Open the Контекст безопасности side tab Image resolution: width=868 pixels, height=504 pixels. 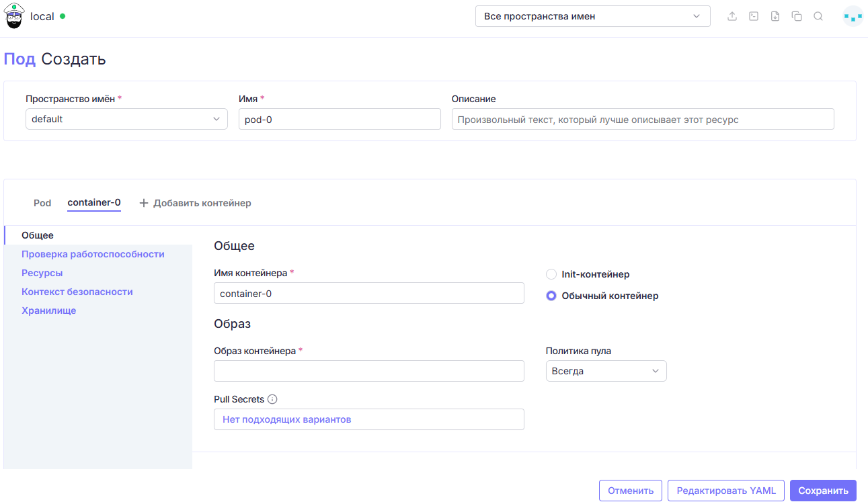98,292
